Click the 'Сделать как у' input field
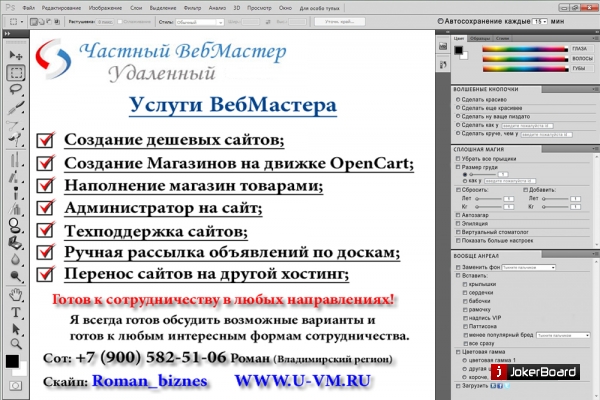Viewport: 600px width, 400px height. [x=527, y=126]
